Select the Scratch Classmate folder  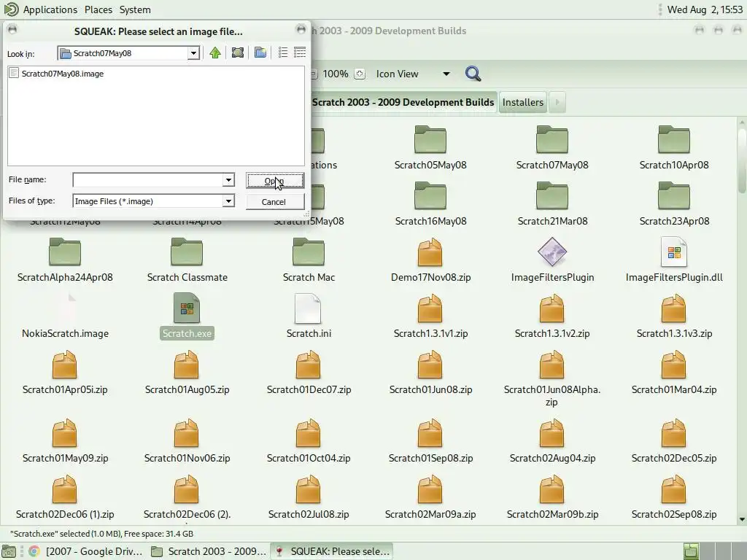click(x=187, y=260)
